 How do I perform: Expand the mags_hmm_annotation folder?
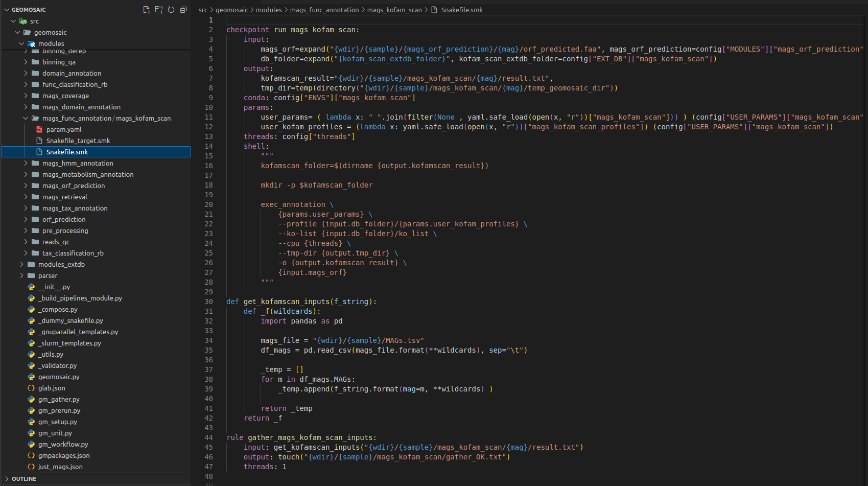click(26, 163)
